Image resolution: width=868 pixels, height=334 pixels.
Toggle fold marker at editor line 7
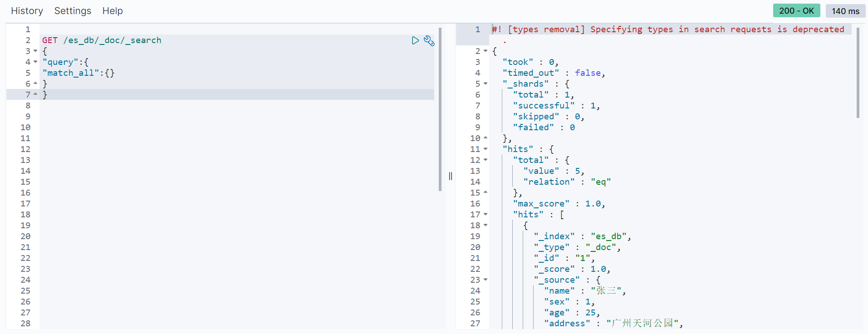35,94
